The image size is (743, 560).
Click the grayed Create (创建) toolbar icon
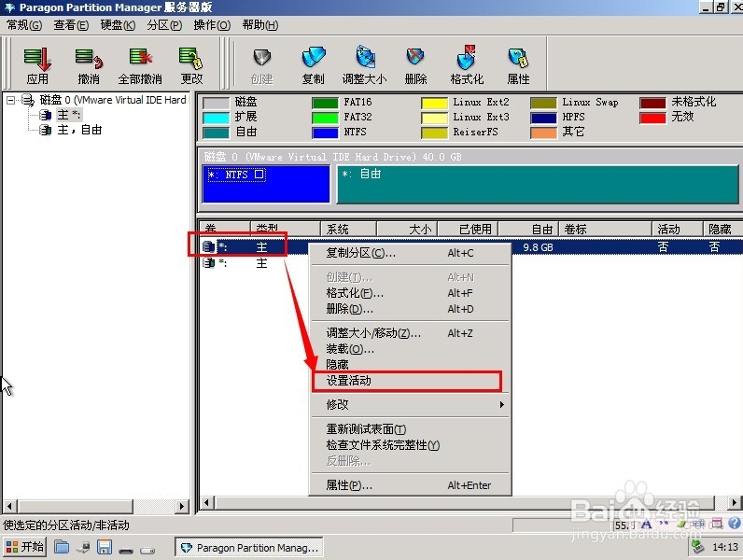pos(261,65)
